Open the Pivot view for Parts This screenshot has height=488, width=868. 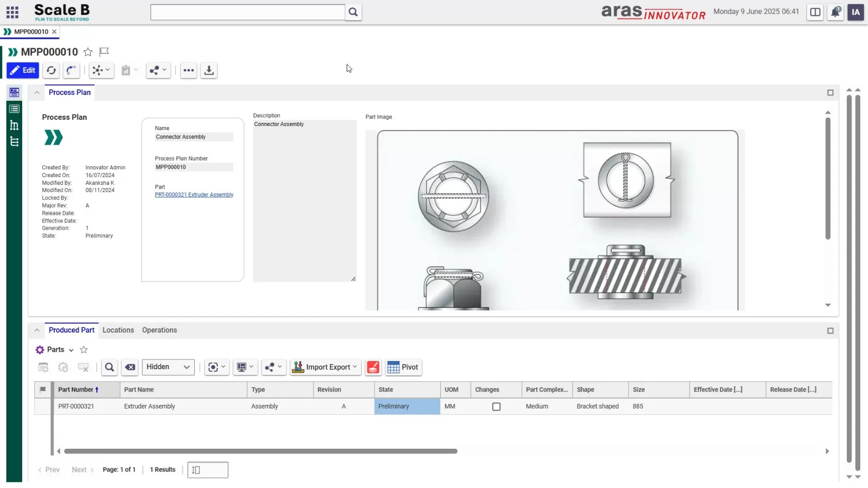point(404,367)
